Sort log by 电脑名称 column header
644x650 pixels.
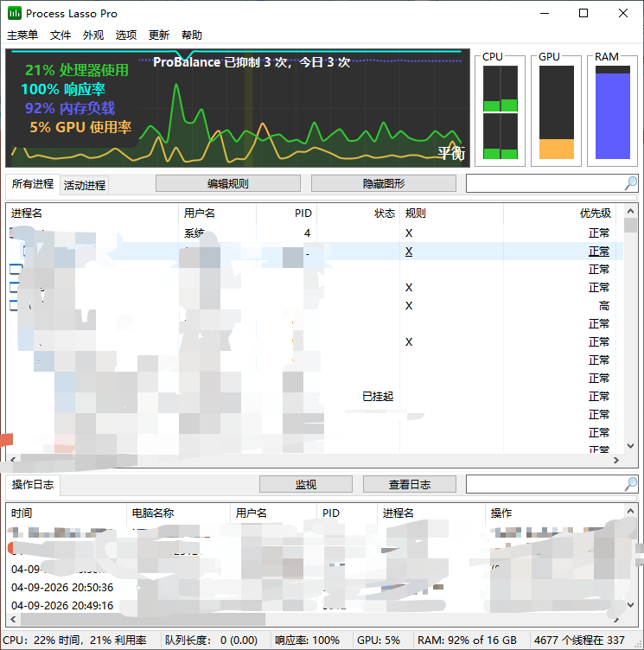tap(178, 513)
